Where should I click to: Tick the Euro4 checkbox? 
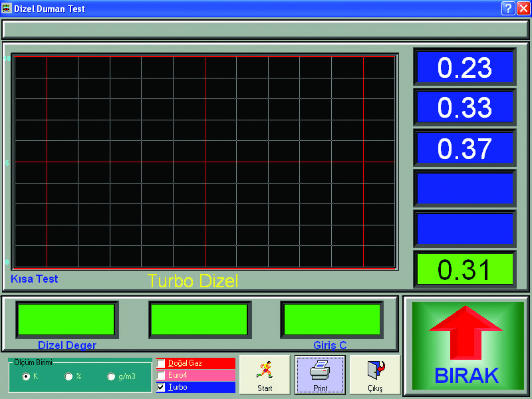[x=161, y=375]
